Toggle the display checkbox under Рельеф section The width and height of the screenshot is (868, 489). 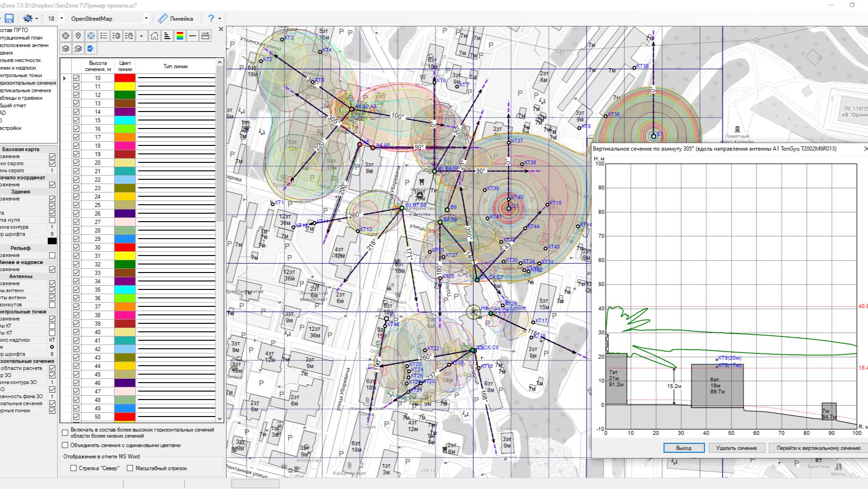pos(52,256)
